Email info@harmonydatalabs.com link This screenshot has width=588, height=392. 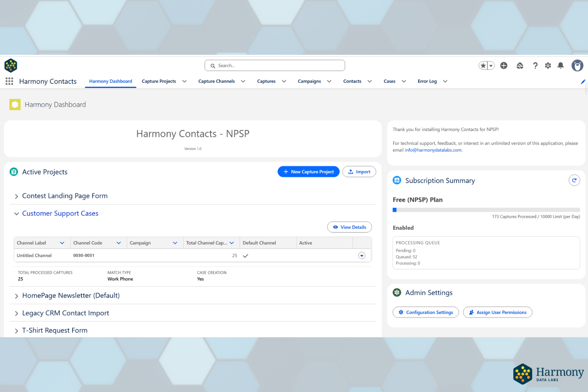tap(433, 150)
